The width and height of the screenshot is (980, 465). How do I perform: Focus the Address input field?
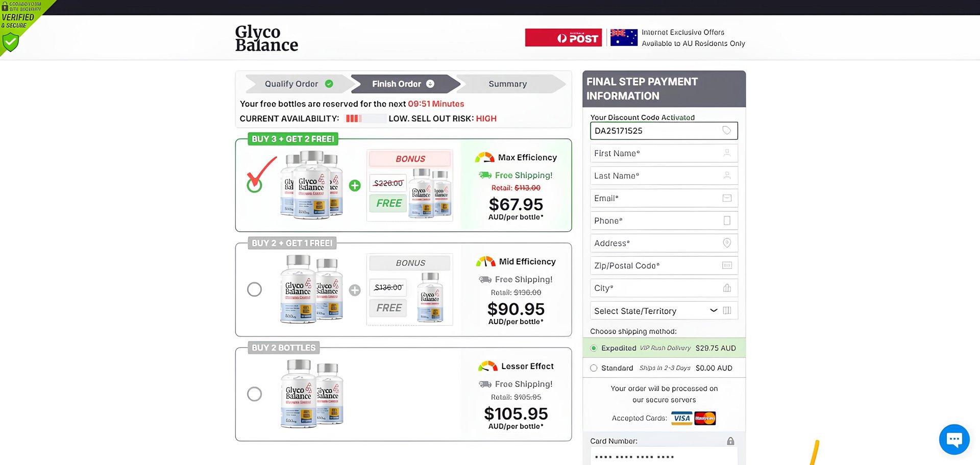[x=664, y=243]
